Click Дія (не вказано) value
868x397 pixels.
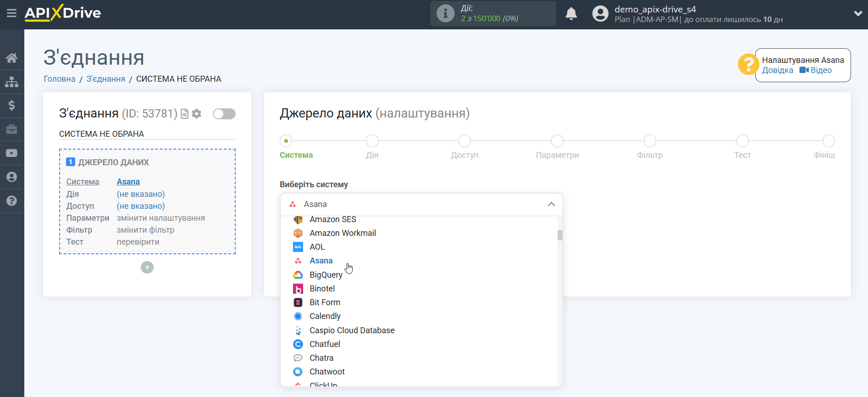(141, 194)
